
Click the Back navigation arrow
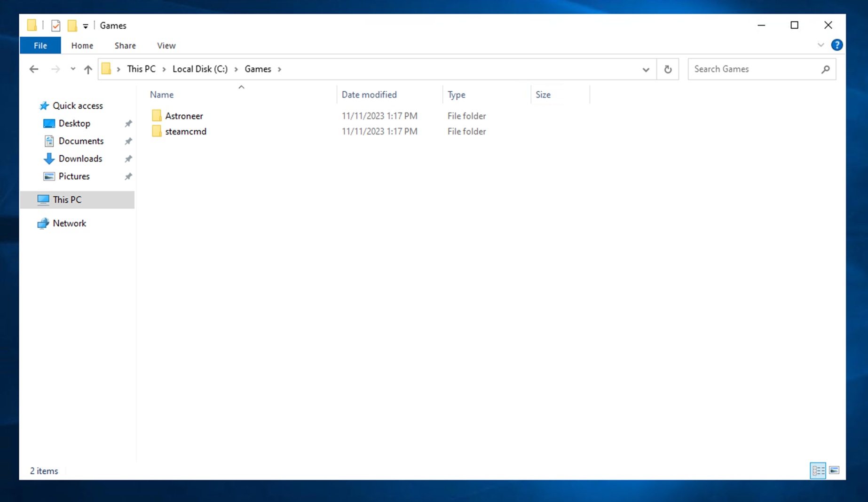tap(34, 69)
